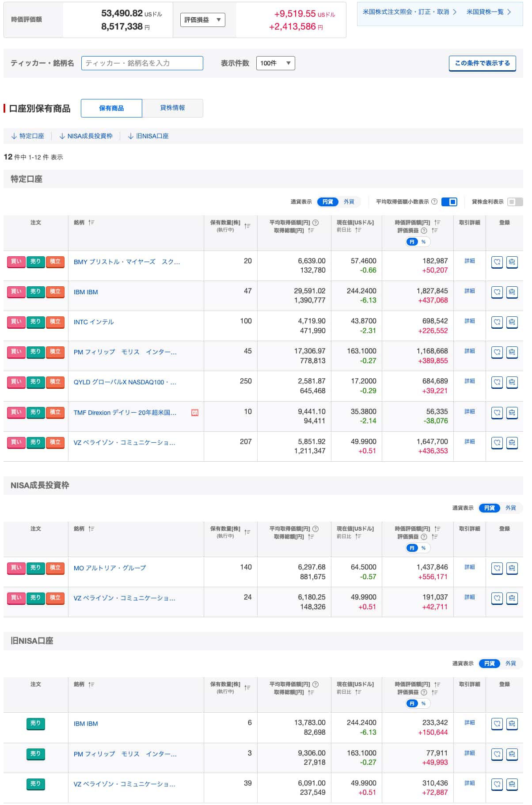Open the 評価損益 dropdown at top
This screenshot has height=805, width=532.
click(x=202, y=20)
